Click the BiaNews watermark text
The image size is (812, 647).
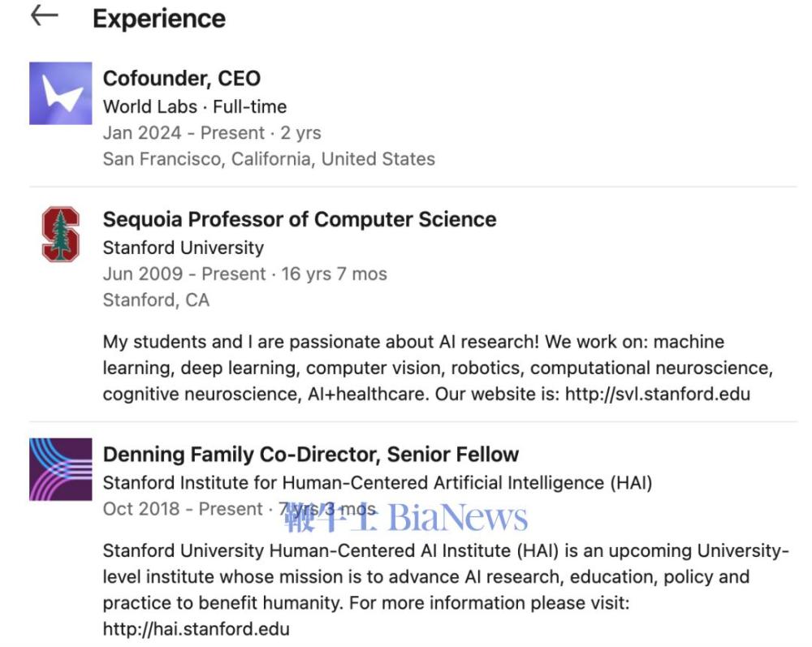(x=458, y=517)
